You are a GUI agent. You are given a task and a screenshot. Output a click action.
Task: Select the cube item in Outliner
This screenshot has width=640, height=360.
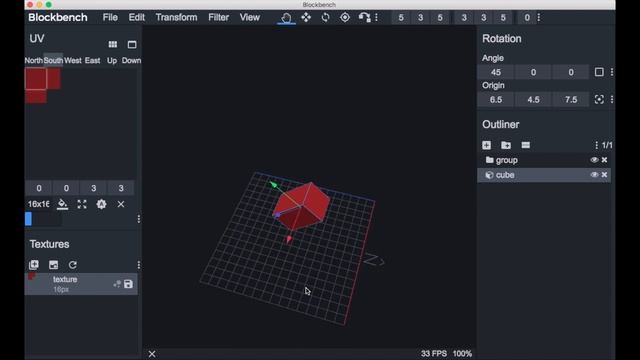click(544, 175)
